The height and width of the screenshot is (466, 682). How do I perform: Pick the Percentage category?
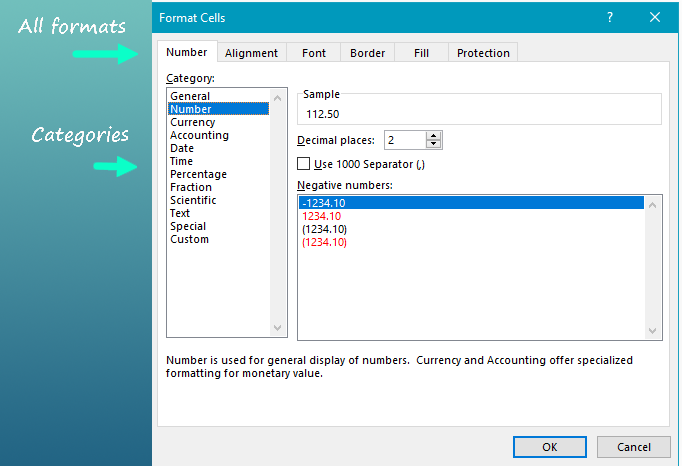coord(218,174)
